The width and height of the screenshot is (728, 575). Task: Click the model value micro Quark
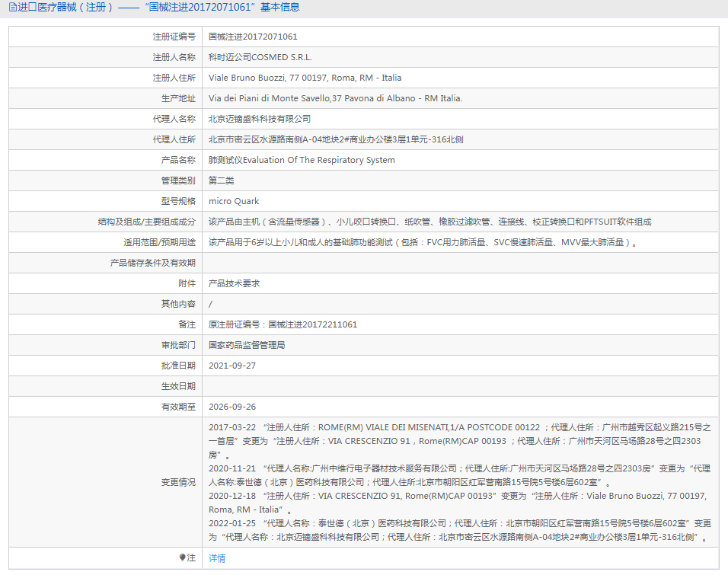click(x=234, y=201)
